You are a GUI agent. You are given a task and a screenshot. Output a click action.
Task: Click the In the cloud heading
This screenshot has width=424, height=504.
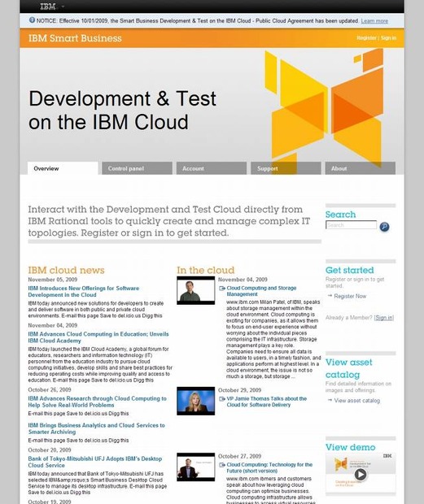206,270
